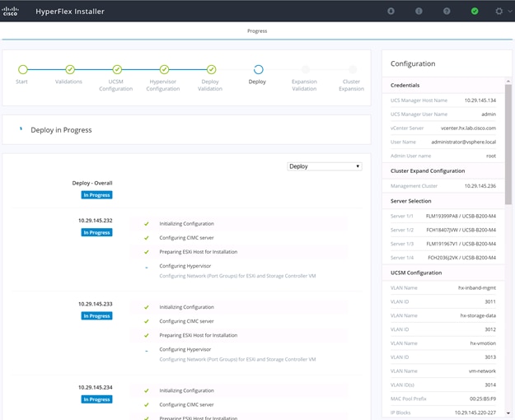Screen dimensions: 515x420
Task: Click Server 1/1 value FLM19399PA8 / UCSB-B200-M4
Action: click(x=461, y=216)
